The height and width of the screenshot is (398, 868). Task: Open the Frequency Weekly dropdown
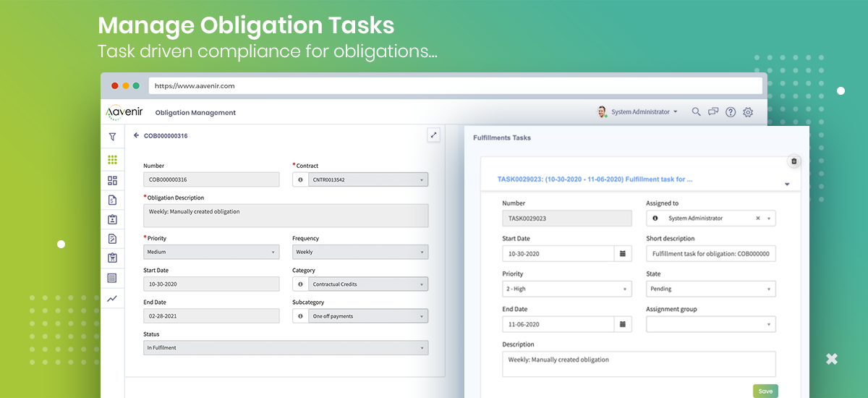click(360, 252)
